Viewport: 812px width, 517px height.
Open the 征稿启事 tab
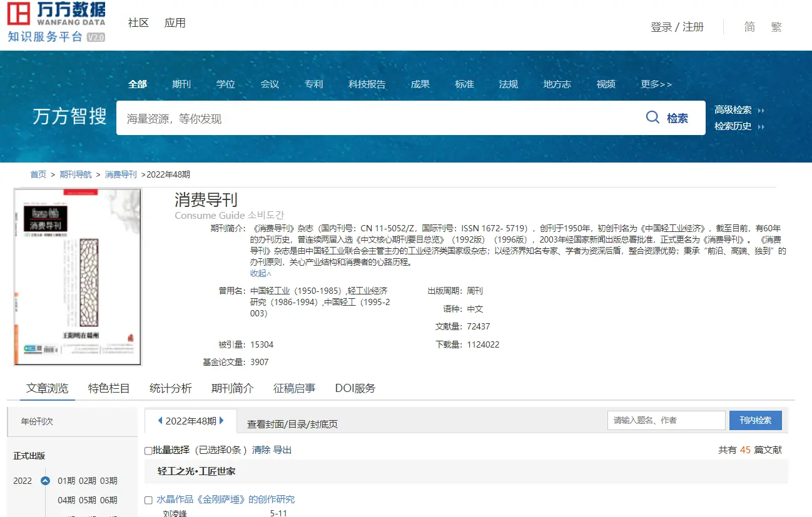294,388
